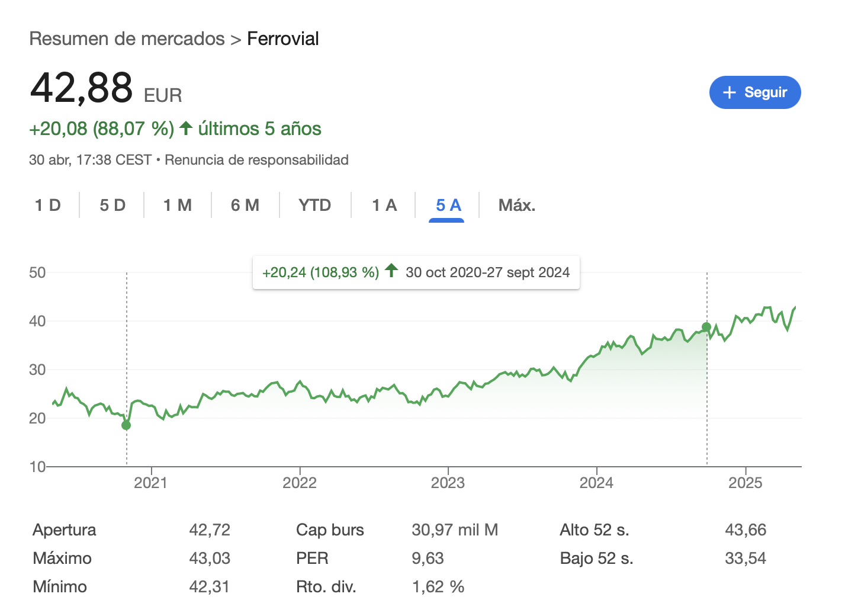Click the Apertura value 42,72
This screenshot has height=616, width=861.
click(x=210, y=530)
